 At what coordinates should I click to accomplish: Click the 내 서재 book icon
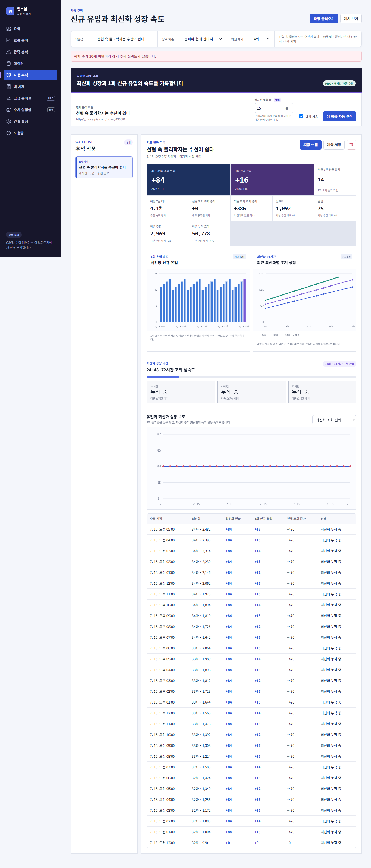coord(9,86)
